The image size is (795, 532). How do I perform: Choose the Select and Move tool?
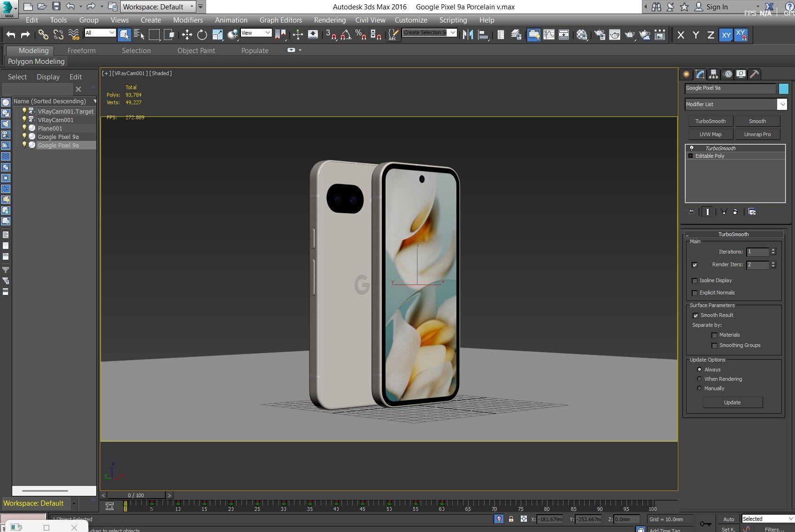point(187,35)
